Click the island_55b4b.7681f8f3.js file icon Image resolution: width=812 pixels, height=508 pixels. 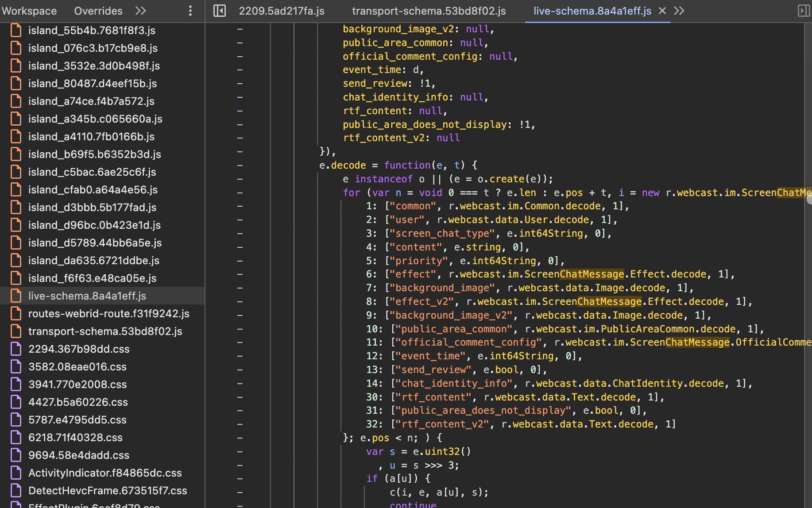point(16,30)
